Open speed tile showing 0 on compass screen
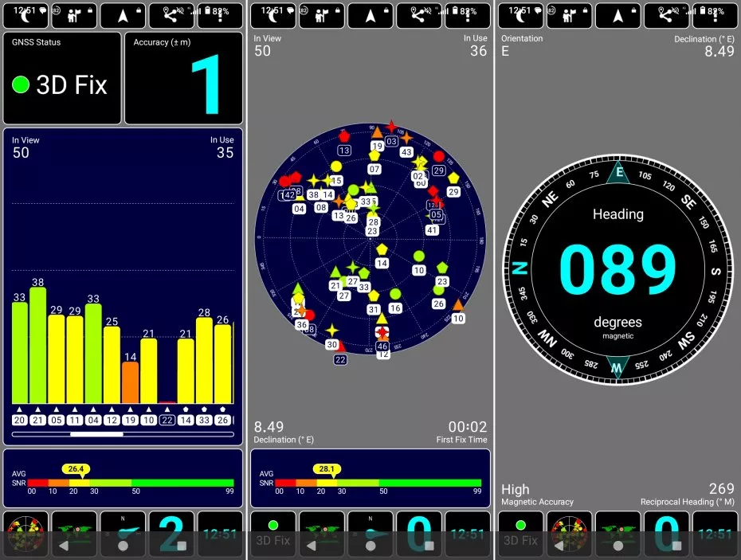The width and height of the screenshot is (741, 560). (667, 534)
